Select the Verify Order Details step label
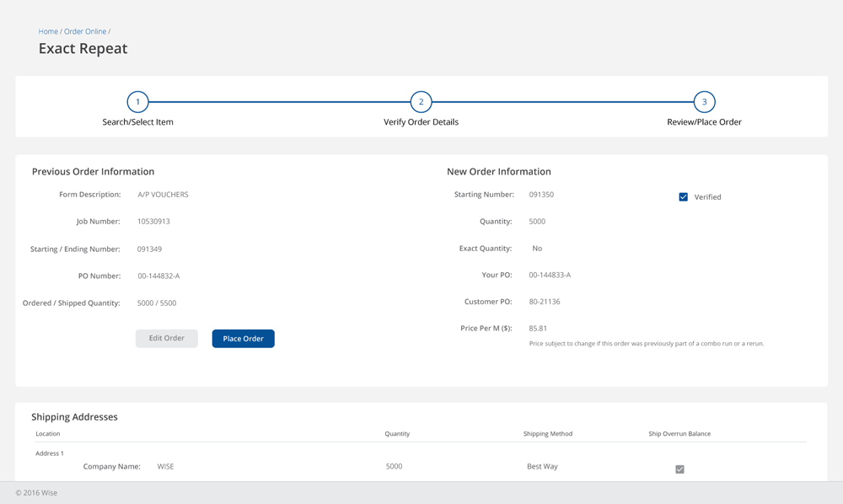 point(421,122)
